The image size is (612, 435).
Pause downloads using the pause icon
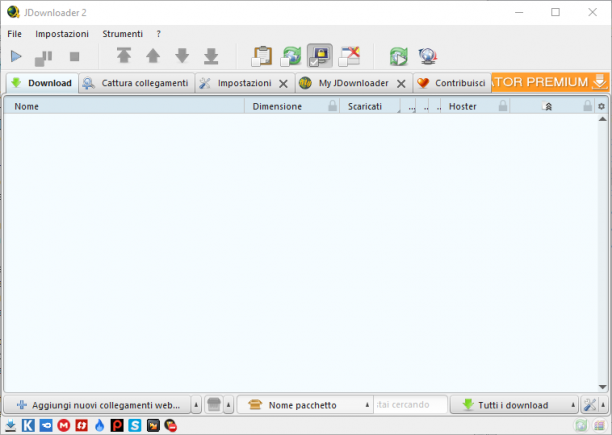(43, 58)
